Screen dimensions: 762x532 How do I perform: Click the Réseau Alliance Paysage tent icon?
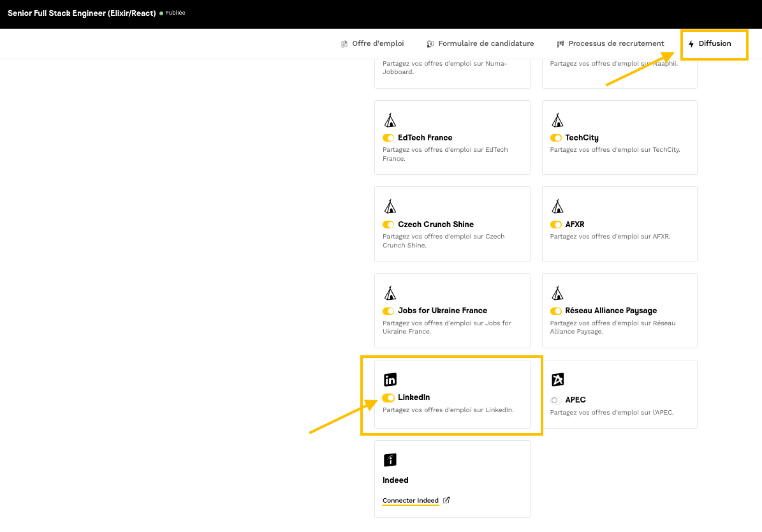pyautogui.click(x=557, y=293)
